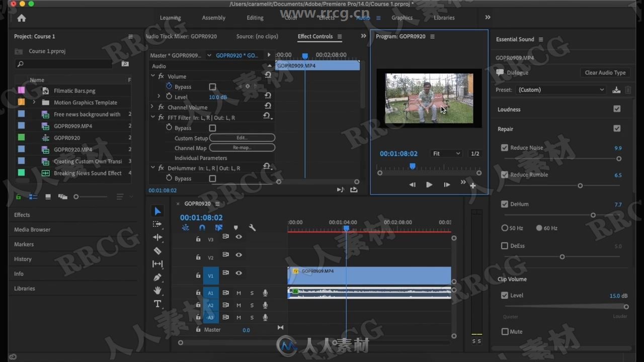Select the Track Select Forward tool
The image size is (644, 362).
157,224
